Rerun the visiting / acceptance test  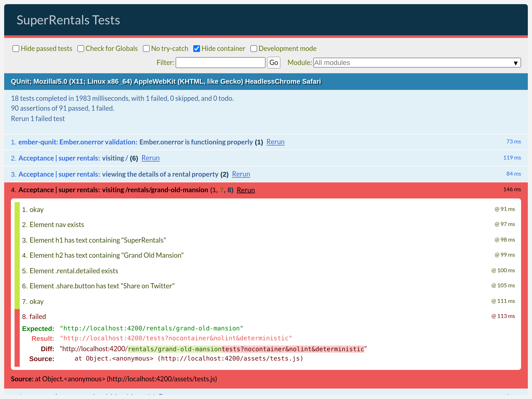[x=150, y=158]
